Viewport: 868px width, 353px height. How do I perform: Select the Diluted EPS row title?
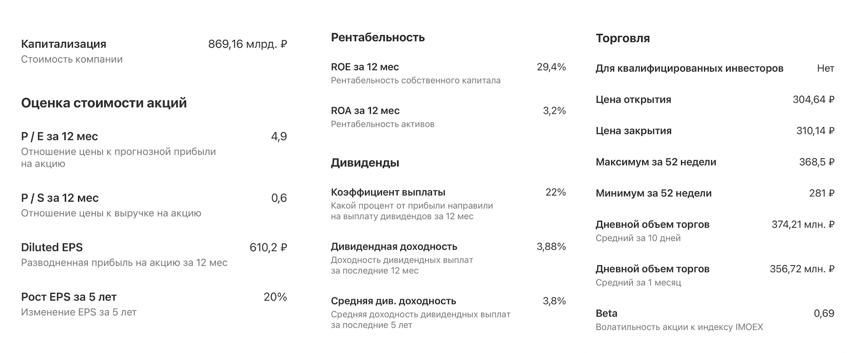52,247
